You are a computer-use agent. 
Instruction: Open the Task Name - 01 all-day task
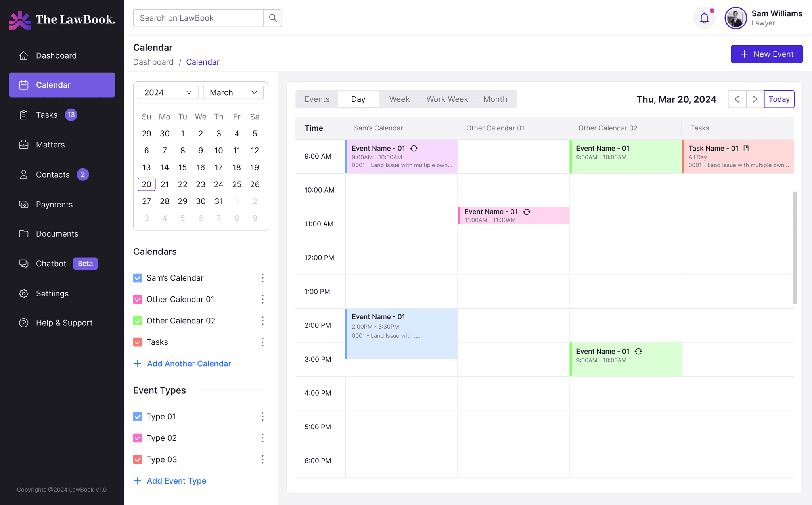738,156
